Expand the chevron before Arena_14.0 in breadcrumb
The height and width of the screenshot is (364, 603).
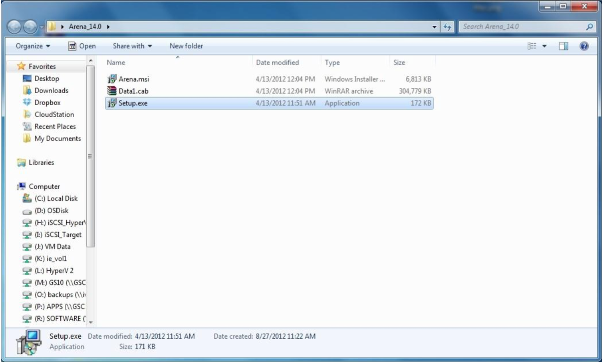[63, 28]
